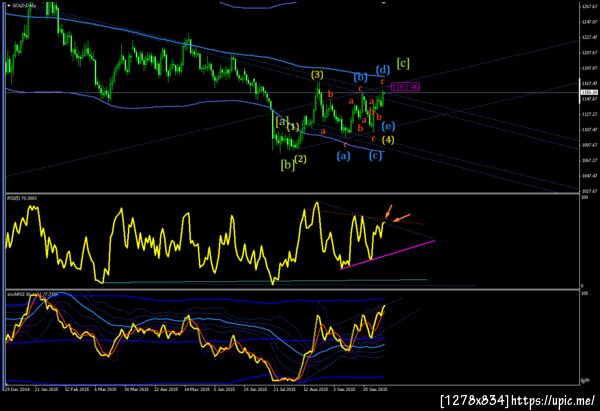The image size is (600, 411).
Task: Select the blue (b) wave label
Action: coord(360,77)
